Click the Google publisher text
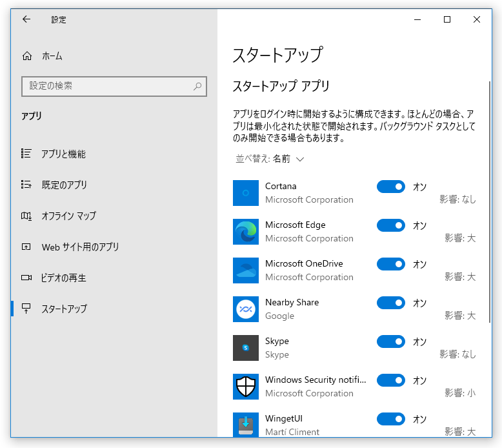Viewport: 502px width, 448px height. [x=279, y=316]
